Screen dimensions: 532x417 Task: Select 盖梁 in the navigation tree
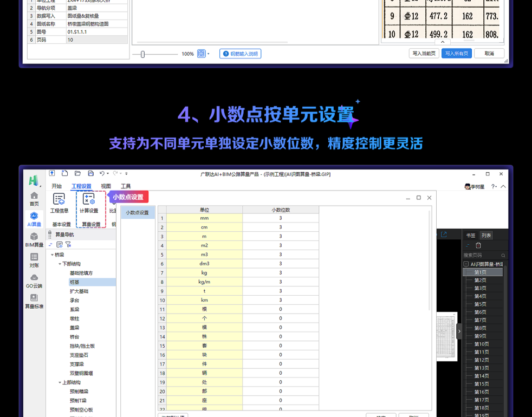(75, 328)
